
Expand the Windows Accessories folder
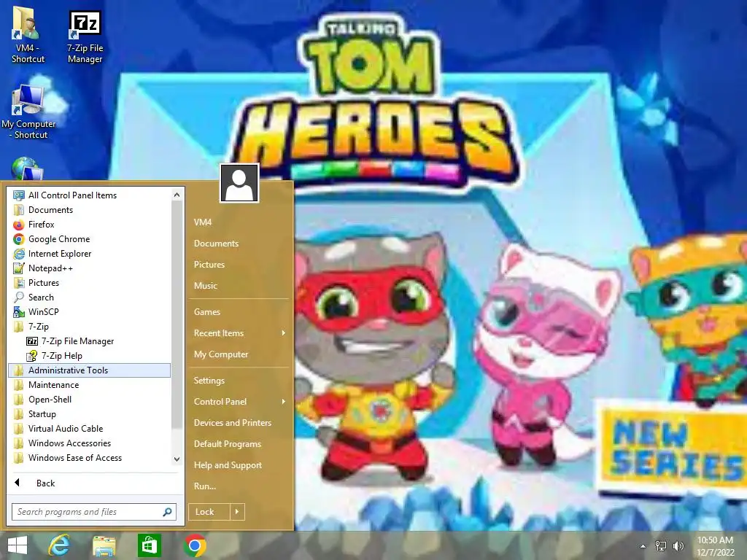click(x=90, y=443)
